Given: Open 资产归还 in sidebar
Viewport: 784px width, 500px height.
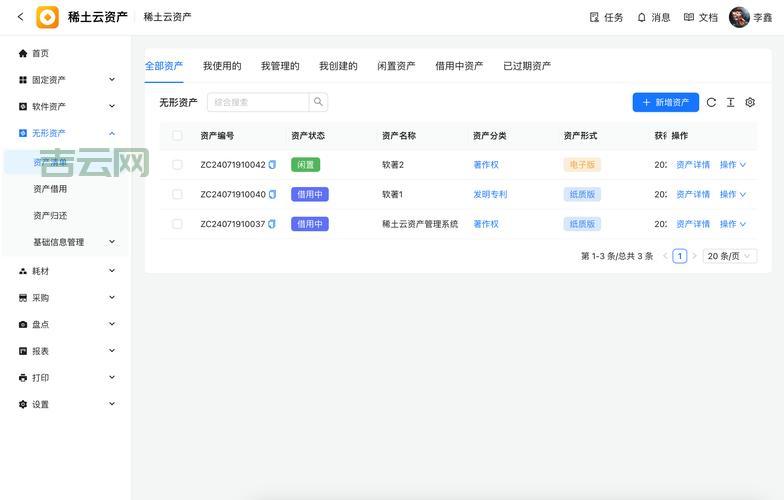Looking at the screenshot, I should tap(50, 216).
